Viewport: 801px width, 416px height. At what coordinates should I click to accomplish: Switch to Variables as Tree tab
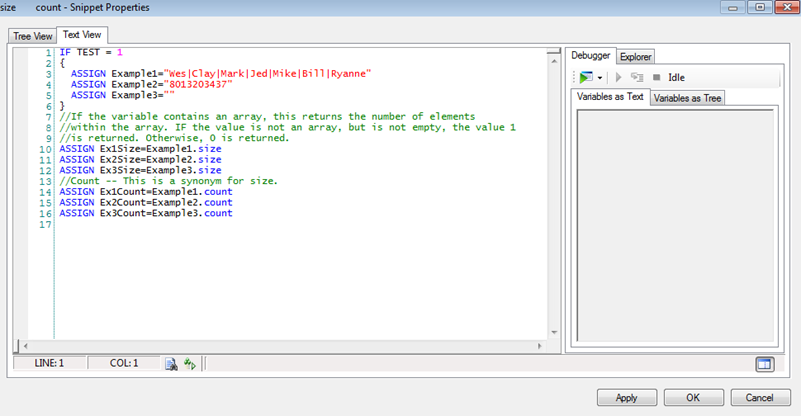coord(688,98)
